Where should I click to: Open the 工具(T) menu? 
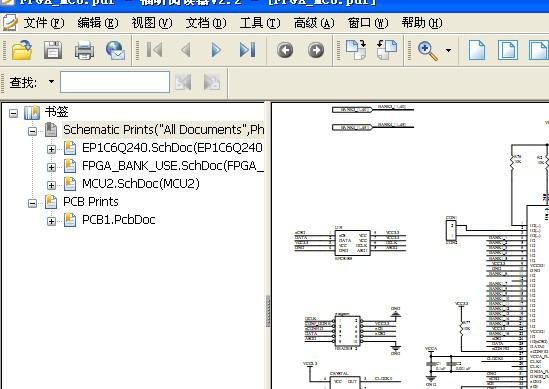260,23
